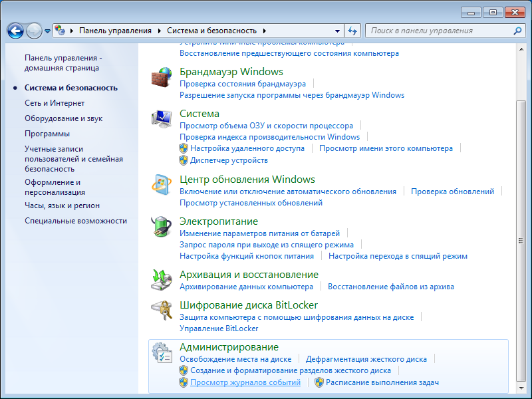The height and width of the screenshot is (399, 532).
Task: Open Просмотр установленных обновлений
Action: 251,203
